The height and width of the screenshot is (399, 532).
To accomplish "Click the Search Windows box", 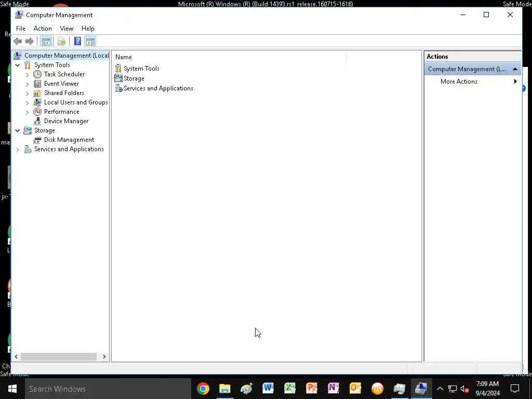I will pyautogui.click(x=108, y=389).
